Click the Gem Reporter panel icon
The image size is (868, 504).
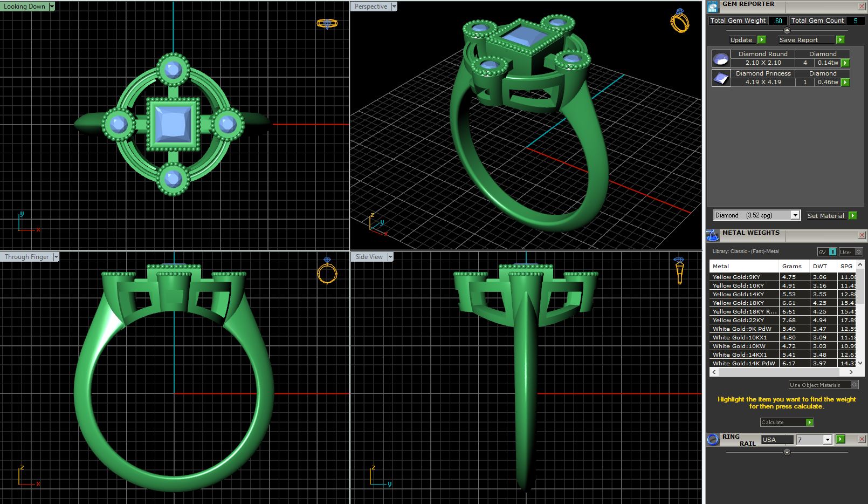[713, 6]
